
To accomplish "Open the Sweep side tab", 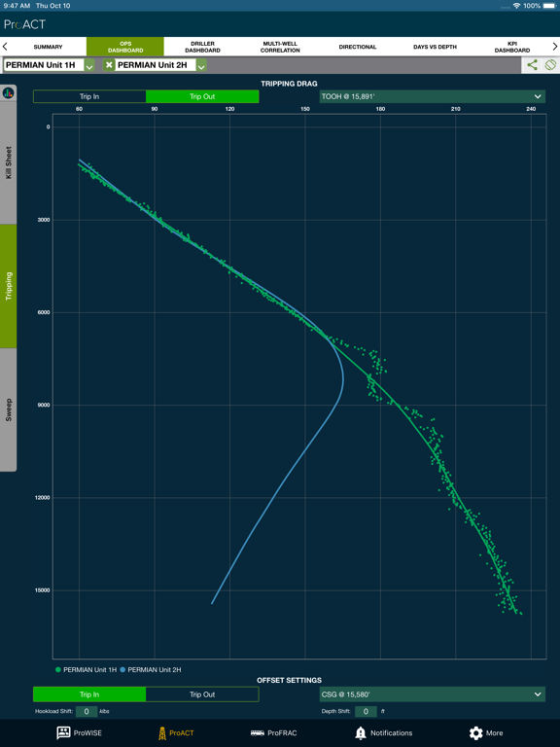I will pyautogui.click(x=8, y=409).
